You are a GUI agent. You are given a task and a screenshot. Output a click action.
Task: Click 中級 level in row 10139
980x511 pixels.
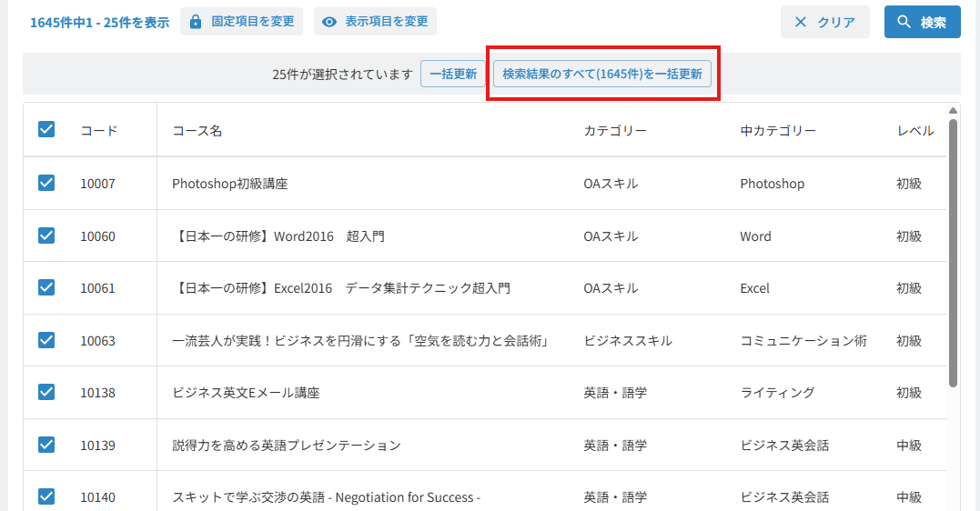pyautogui.click(x=909, y=446)
